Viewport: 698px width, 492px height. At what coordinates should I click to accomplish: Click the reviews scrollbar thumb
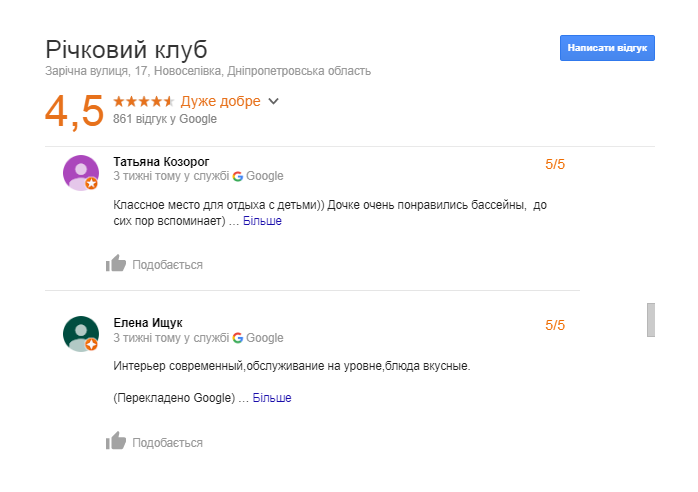(651, 319)
